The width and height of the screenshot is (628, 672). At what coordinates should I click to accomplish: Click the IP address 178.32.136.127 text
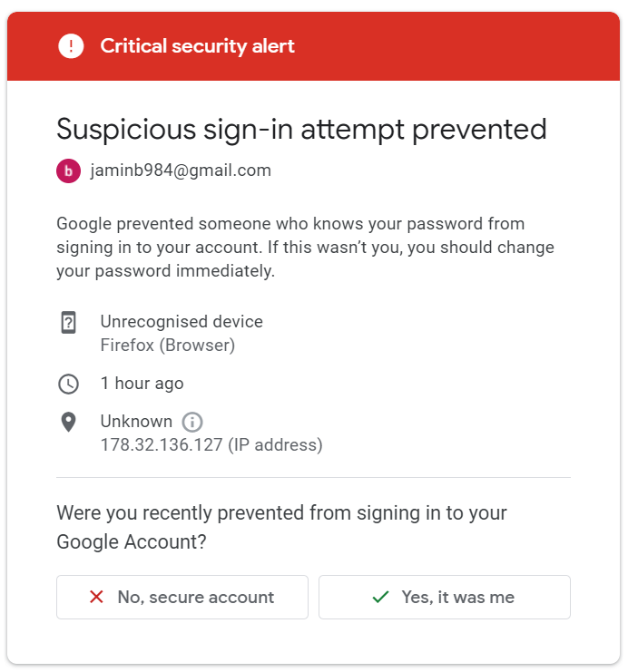click(x=162, y=445)
